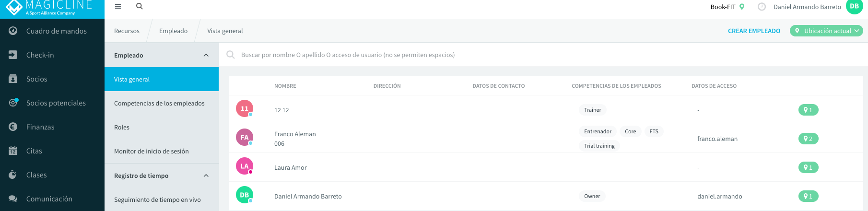Select the Check-in sidebar icon
This screenshot has height=211, width=868.
(x=13, y=55)
